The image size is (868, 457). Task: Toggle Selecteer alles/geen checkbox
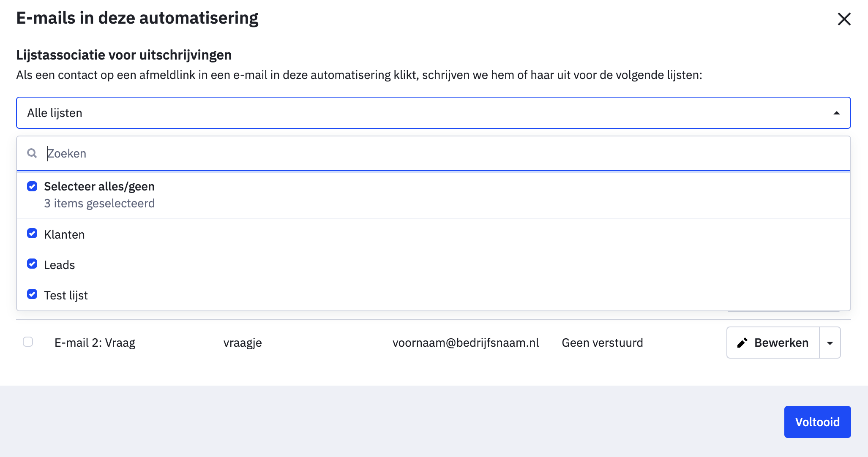tap(32, 186)
